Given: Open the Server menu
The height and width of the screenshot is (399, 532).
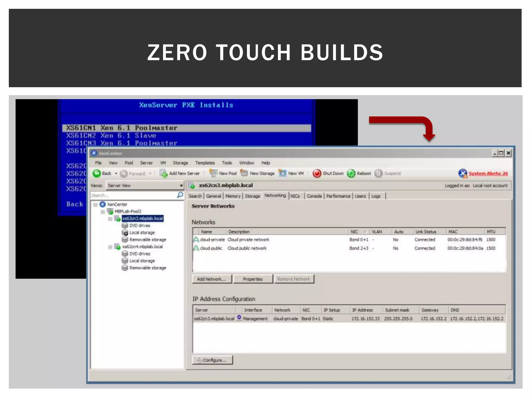Looking at the screenshot, I should coord(146,163).
